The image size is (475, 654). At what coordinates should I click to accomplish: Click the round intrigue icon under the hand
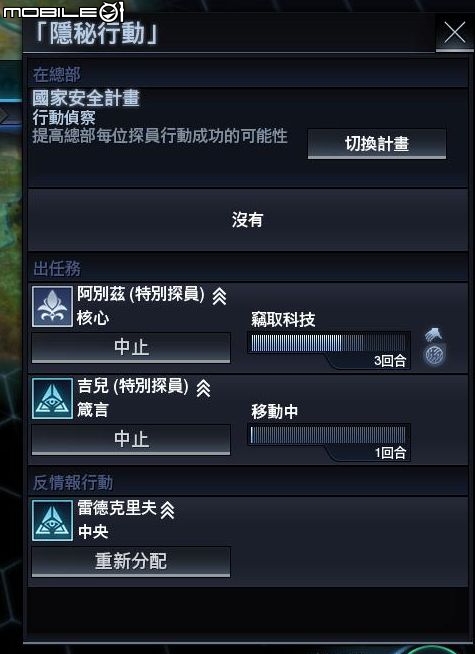click(x=434, y=355)
